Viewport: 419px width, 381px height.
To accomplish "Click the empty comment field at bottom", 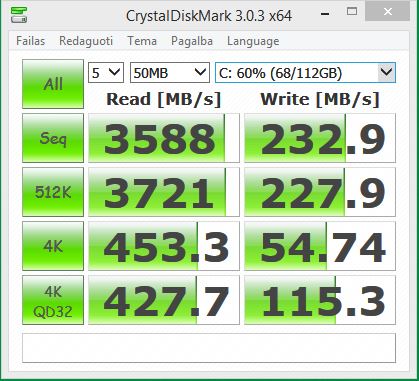I will 209,348.
